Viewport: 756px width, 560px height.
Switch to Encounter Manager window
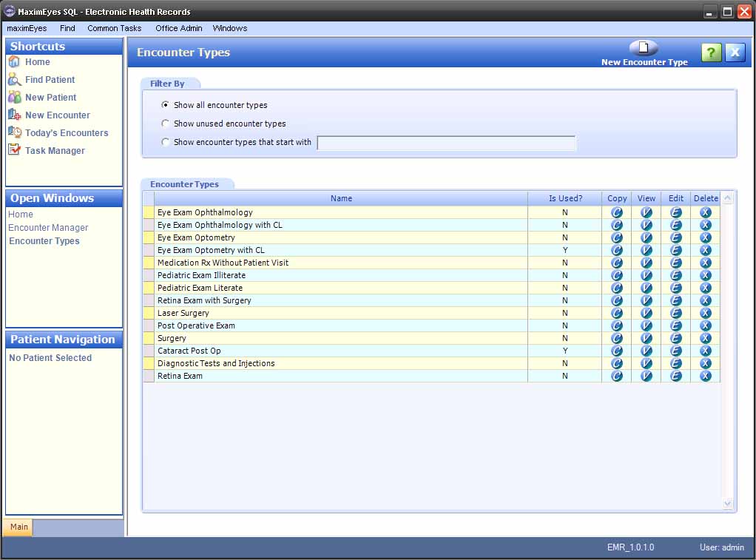(48, 228)
